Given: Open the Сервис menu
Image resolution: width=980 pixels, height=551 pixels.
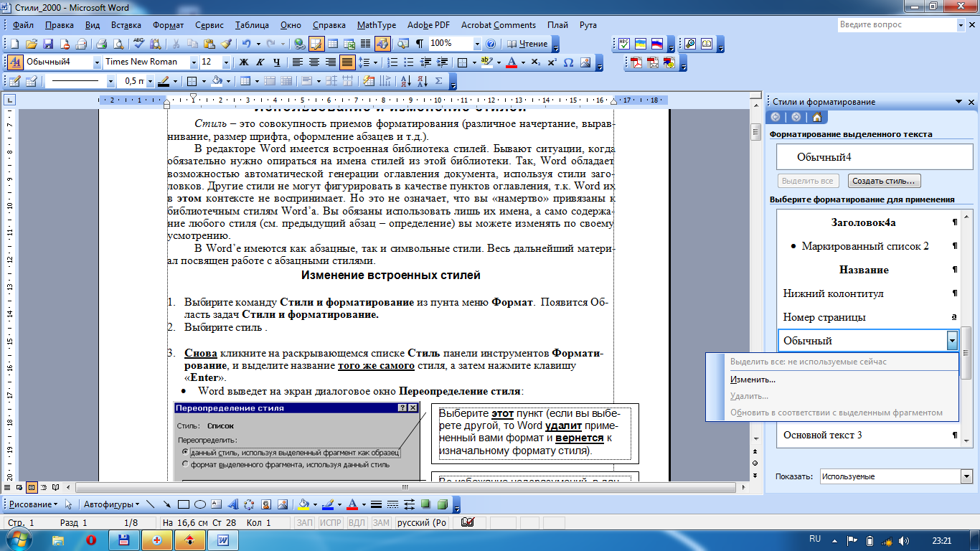Looking at the screenshot, I should (208, 25).
